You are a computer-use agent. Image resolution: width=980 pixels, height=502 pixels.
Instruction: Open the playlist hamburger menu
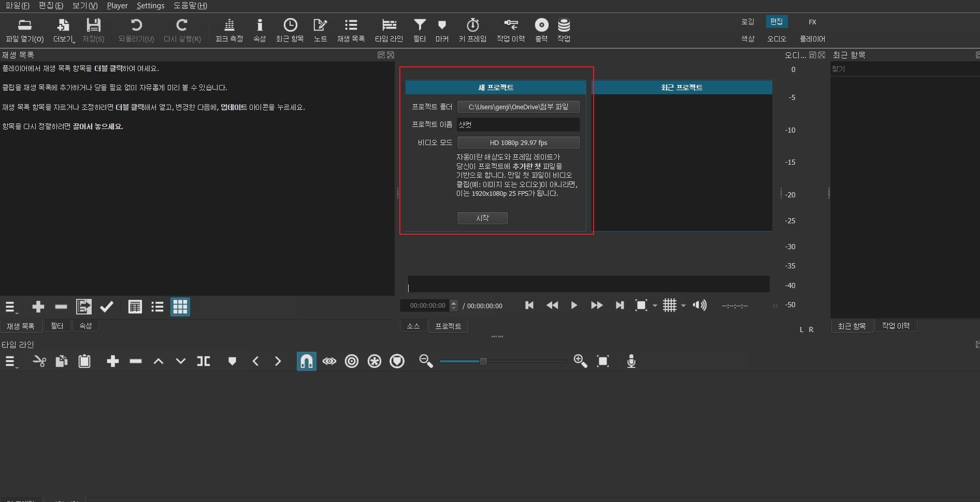tap(11, 307)
